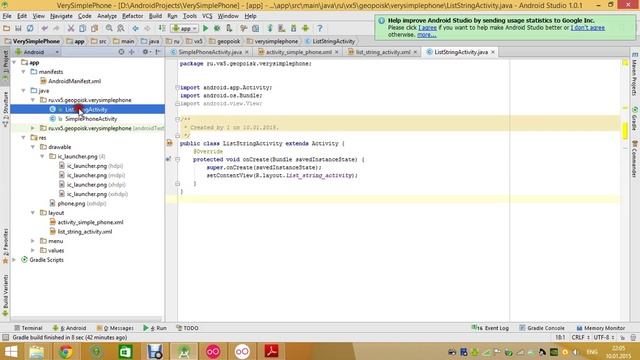Open the Android project view dropdown
Viewport: 640px width, 360px height.
(x=37, y=52)
